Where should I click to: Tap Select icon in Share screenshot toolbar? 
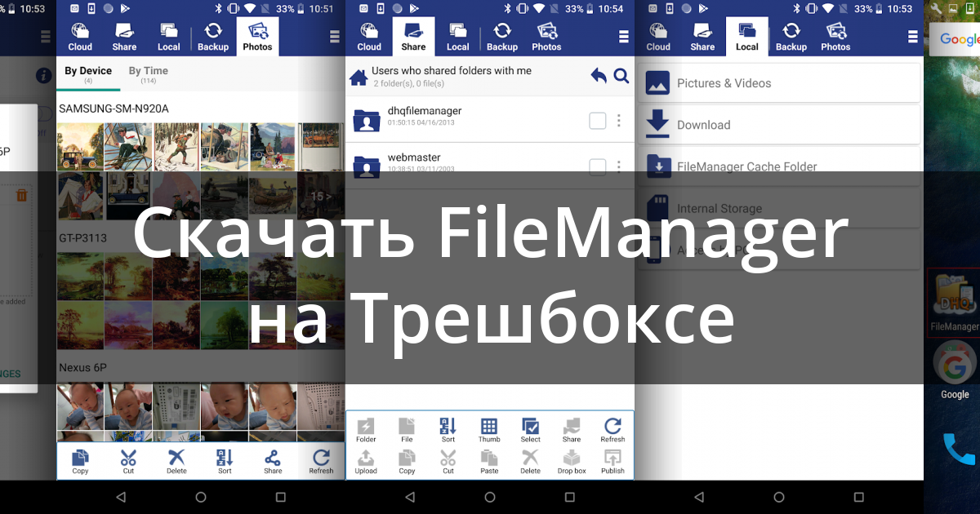531,430
